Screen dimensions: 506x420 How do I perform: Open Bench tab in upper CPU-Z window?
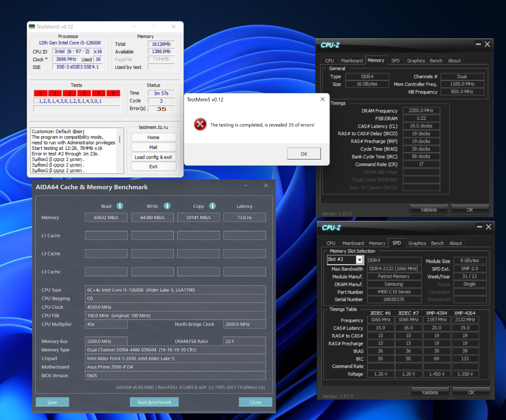(436, 61)
